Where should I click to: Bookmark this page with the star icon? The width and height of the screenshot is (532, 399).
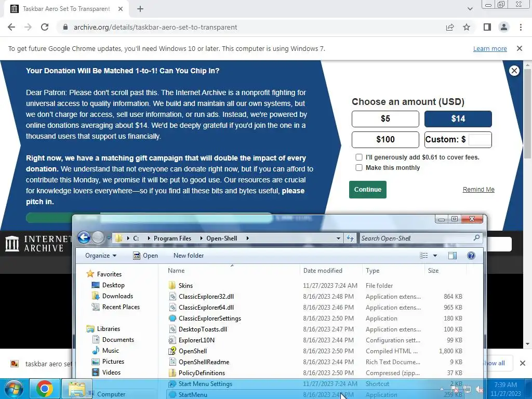[467, 27]
